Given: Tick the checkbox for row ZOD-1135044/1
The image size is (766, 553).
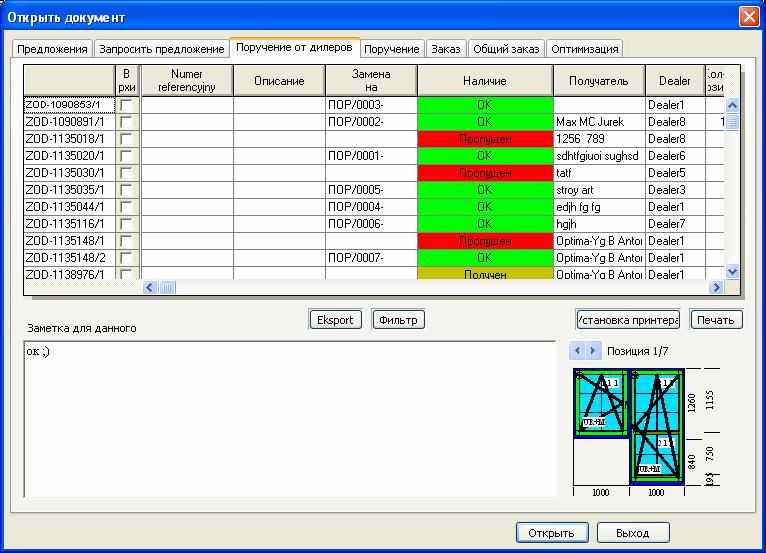Looking at the screenshot, I should tap(126, 207).
